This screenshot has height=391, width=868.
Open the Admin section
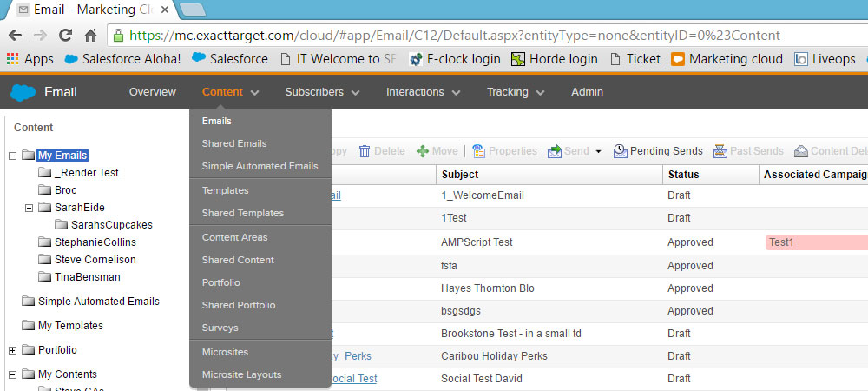587,92
